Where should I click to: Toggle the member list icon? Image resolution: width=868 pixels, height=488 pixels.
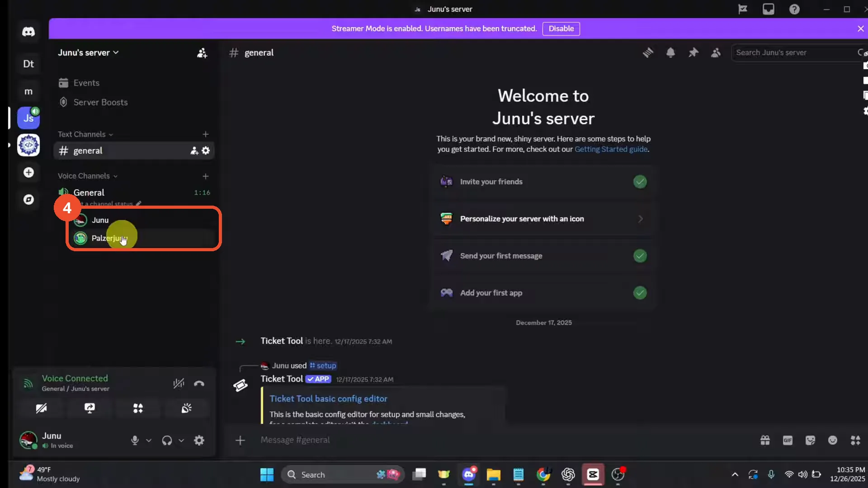coord(716,53)
